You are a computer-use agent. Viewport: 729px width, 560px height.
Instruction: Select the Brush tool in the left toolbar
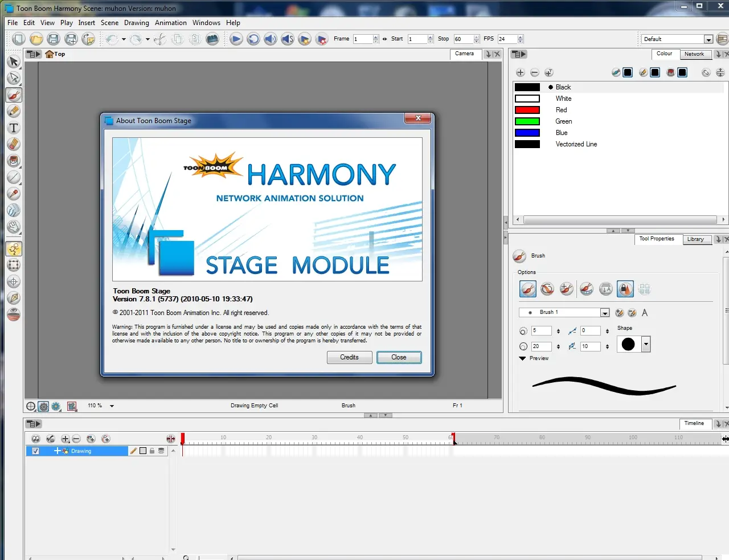[14, 95]
